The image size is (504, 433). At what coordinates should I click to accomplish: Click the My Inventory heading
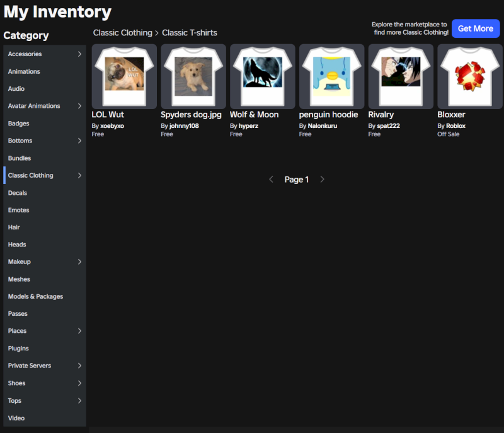[57, 12]
